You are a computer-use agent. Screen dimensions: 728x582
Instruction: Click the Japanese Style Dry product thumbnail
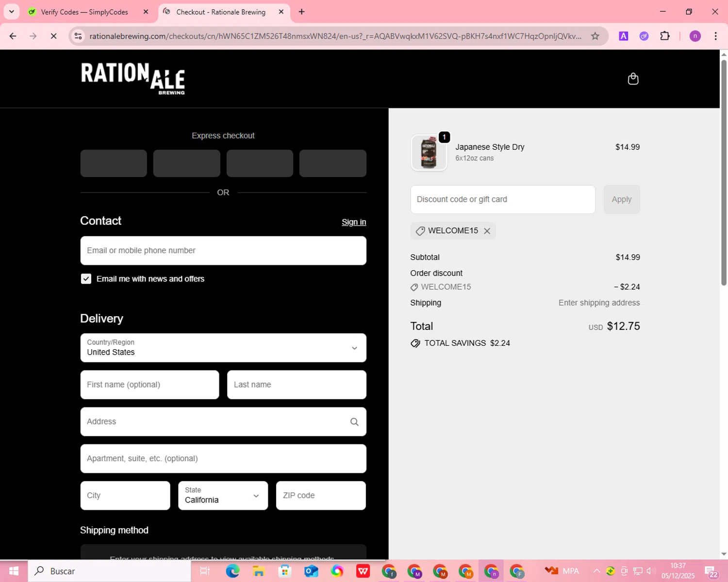[x=429, y=153]
